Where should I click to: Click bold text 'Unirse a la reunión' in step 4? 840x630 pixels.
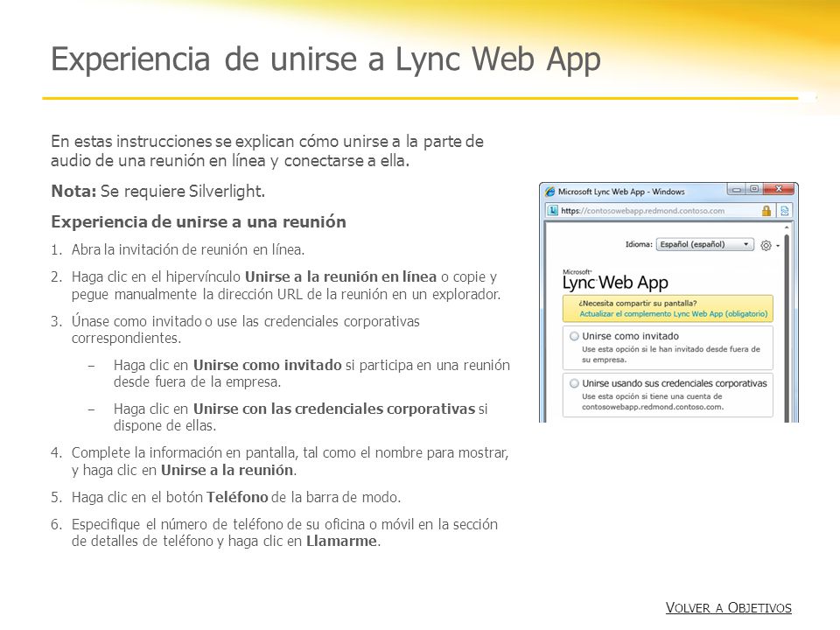click(x=227, y=471)
